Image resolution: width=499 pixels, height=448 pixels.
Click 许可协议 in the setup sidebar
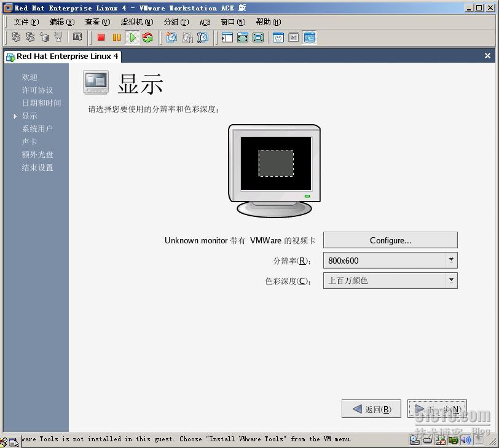point(37,90)
